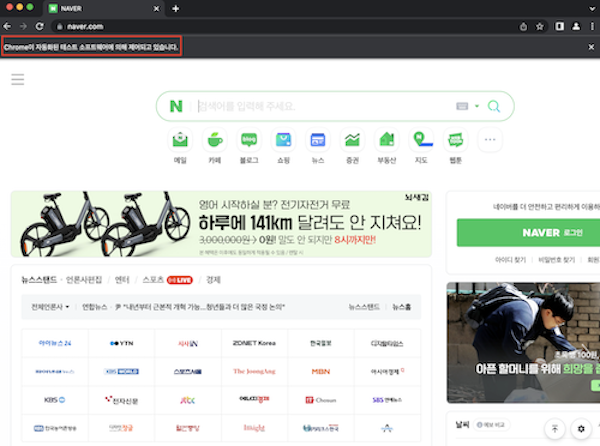
Task: Open The JoongAng press logo
Action: [x=254, y=371]
